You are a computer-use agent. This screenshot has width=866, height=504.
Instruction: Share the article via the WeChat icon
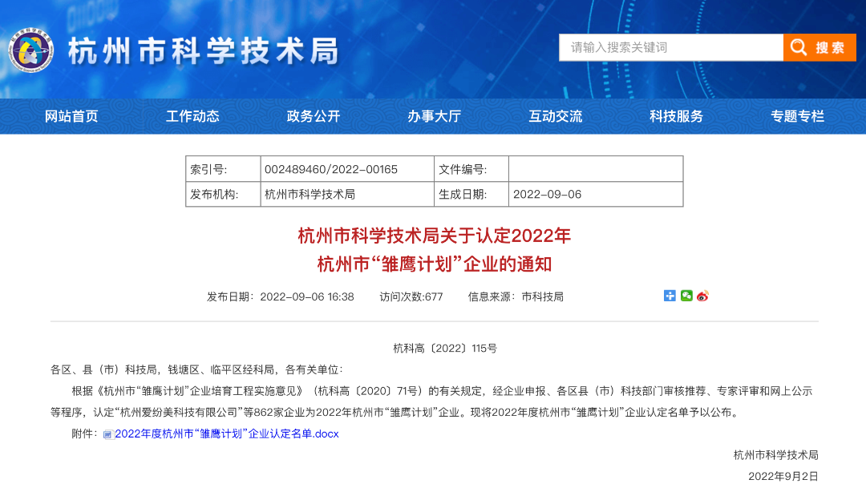tap(686, 296)
